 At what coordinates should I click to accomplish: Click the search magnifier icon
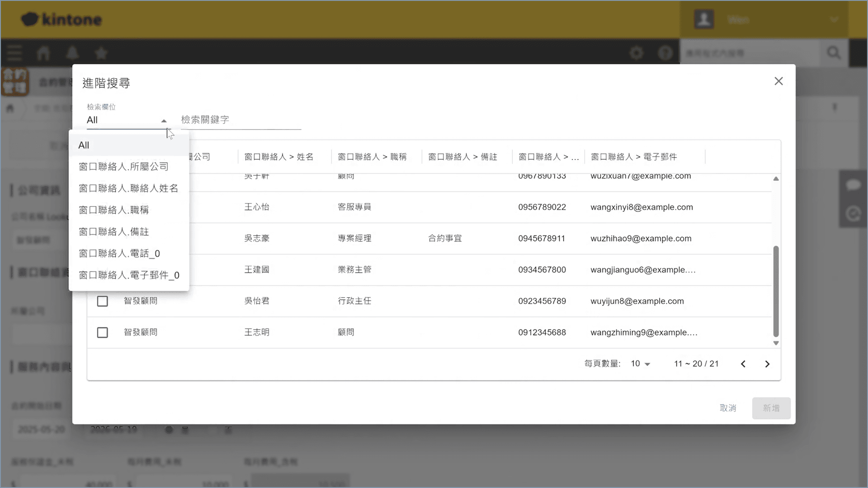coord(834,53)
